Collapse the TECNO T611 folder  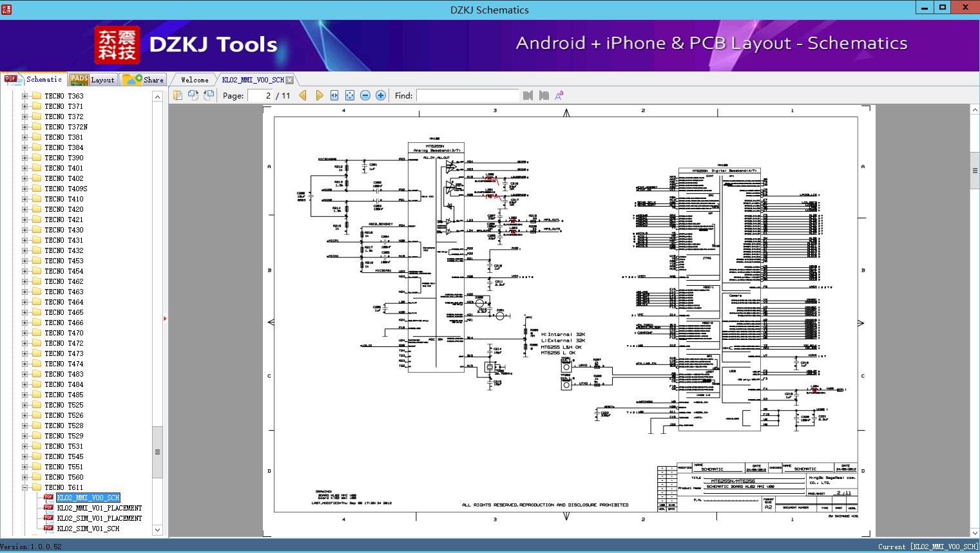[24, 487]
